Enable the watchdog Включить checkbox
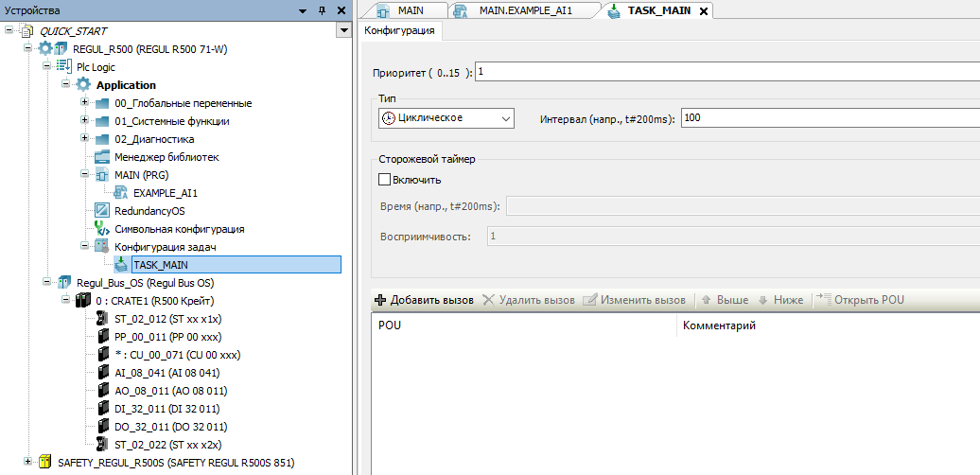Image resolution: width=980 pixels, height=475 pixels. 384,180
